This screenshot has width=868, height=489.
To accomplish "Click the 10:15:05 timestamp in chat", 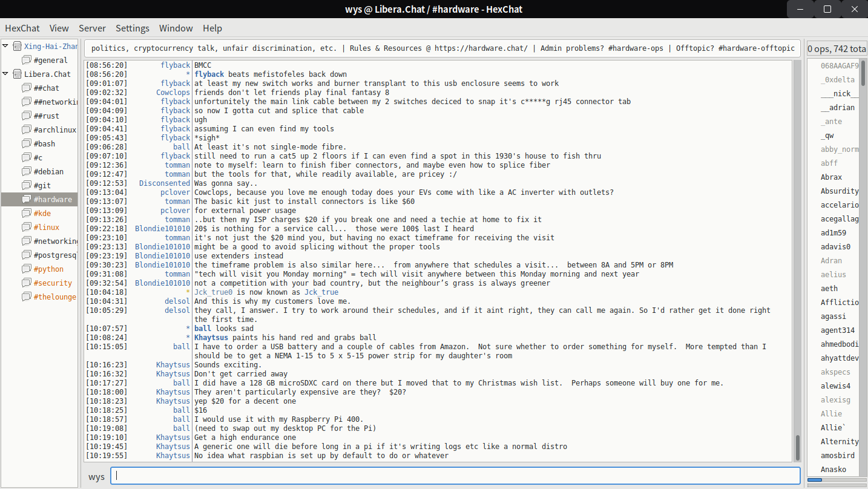I will [107, 347].
